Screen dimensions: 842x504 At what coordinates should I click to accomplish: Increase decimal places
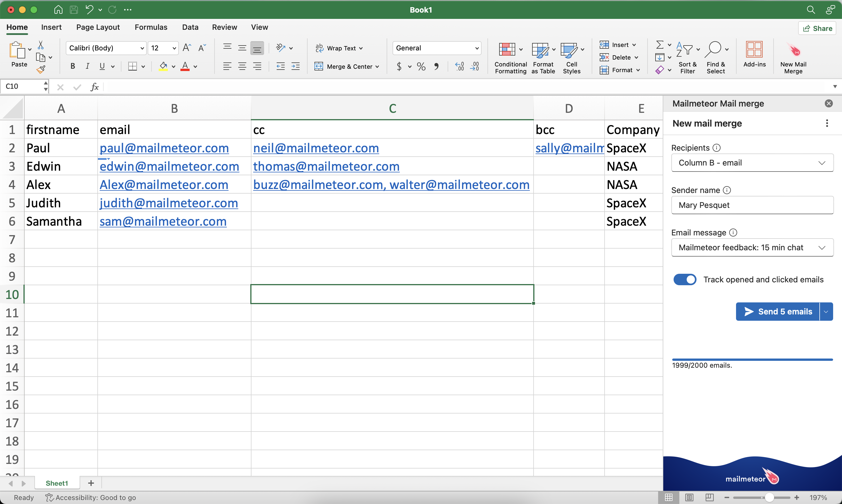tap(459, 66)
